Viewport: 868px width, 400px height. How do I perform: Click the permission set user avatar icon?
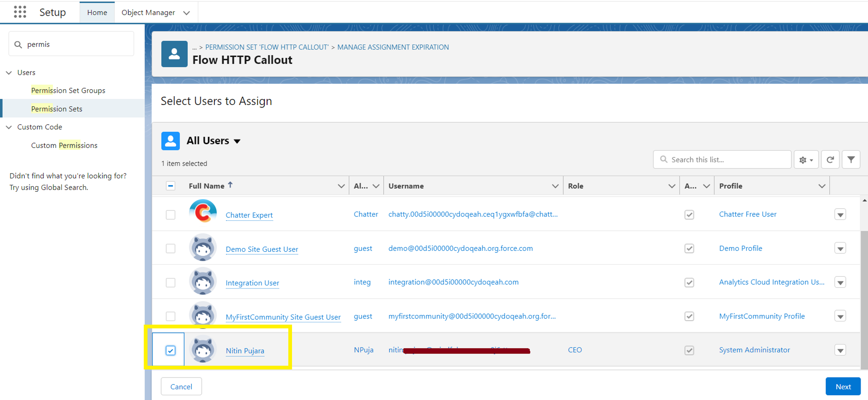coord(174,54)
